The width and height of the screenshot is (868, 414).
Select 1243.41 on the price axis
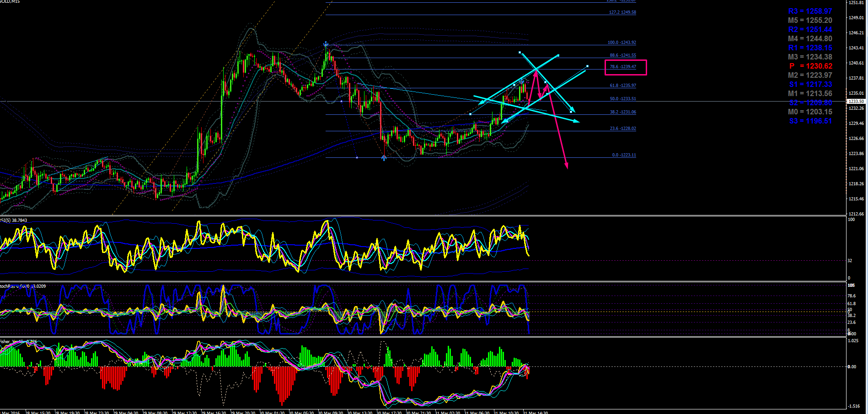click(x=856, y=48)
